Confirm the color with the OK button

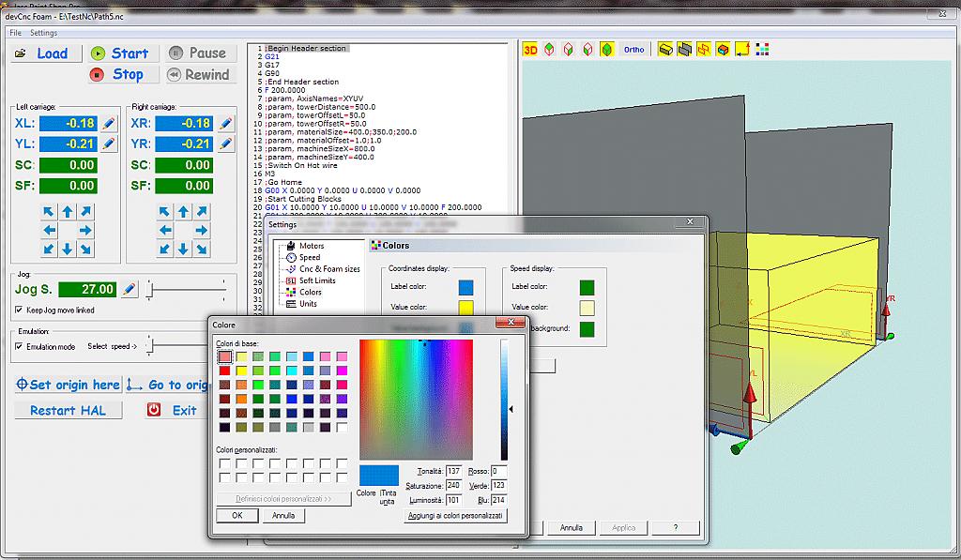tap(236, 515)
